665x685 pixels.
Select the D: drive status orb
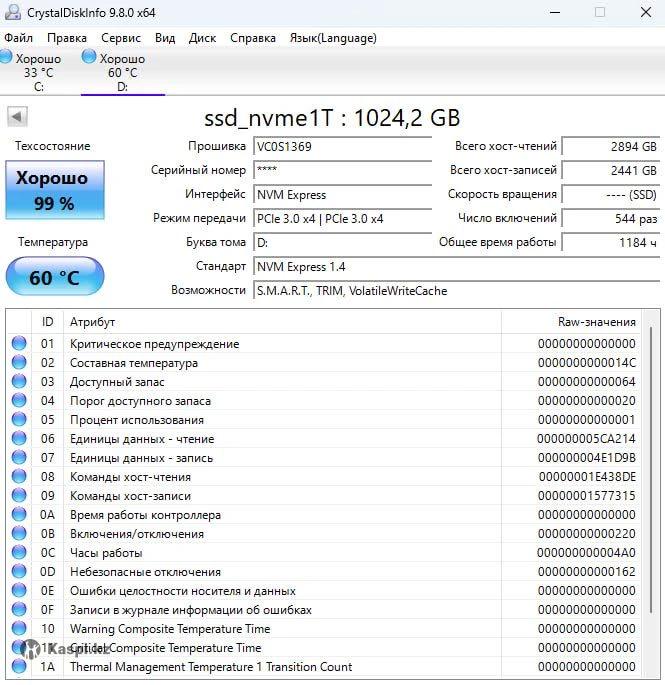pos(89,57)
